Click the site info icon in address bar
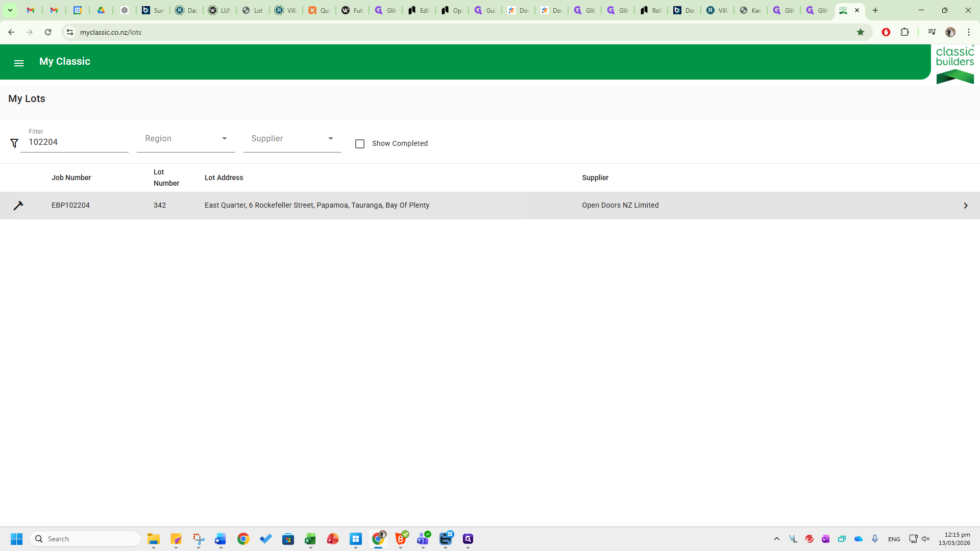Image resolution: width=980 pixels, height=551 pixels. pyautogui.click(x=70, y=32)
